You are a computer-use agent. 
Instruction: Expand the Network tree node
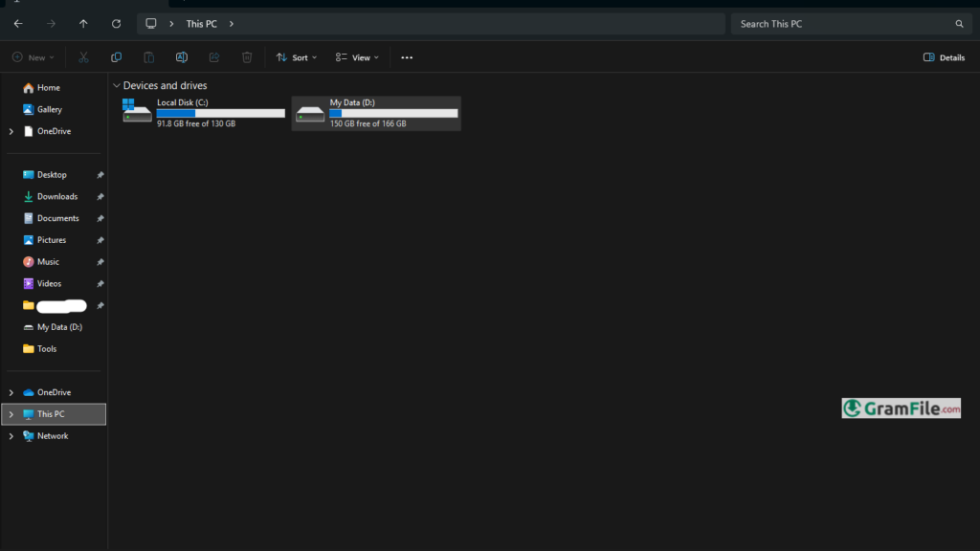point(11,436)
